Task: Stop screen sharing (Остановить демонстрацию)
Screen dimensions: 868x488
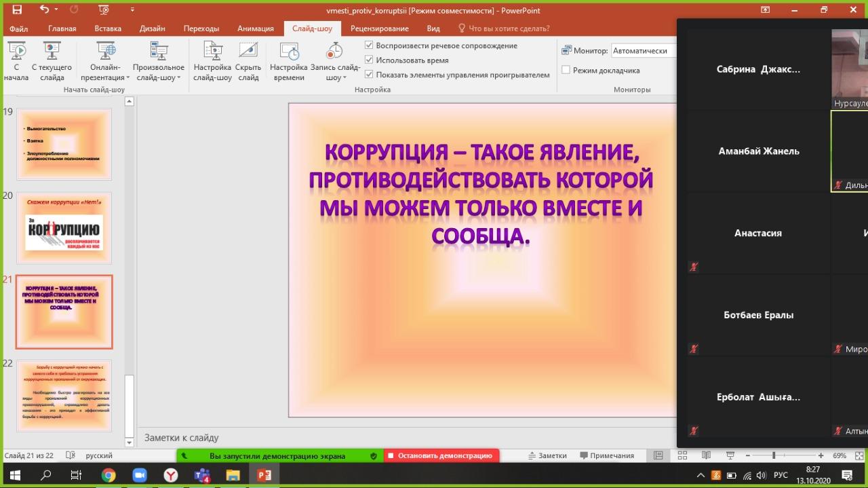Action: coord(441,456)
